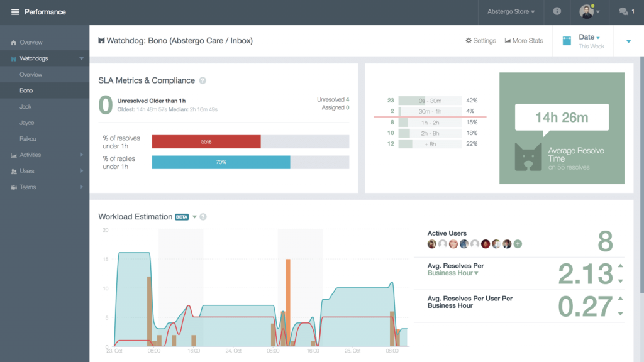Click the Activities chart icon
644x362 pixels.
14,155
